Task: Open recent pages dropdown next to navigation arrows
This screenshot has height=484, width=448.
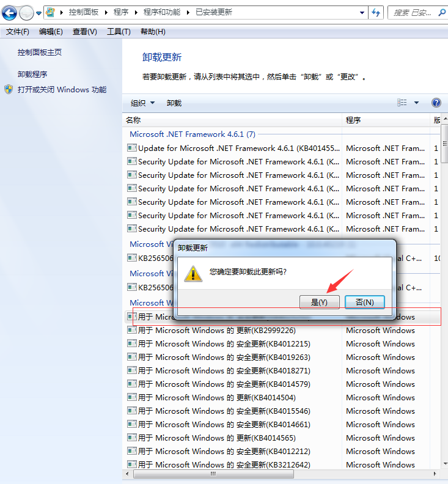Action: pyautogui.click(x=39, y=13)
